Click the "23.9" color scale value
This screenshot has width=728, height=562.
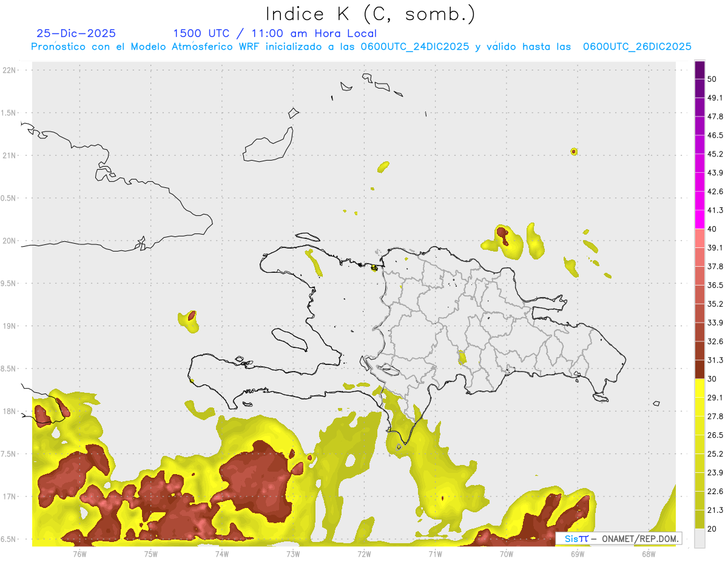pos(716,473)
